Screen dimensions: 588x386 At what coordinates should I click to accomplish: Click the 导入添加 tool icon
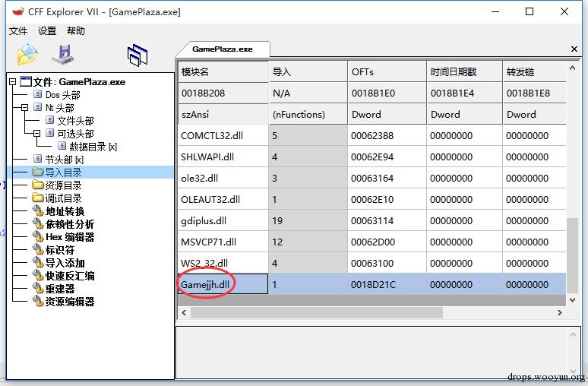click(x=38, y=263)
